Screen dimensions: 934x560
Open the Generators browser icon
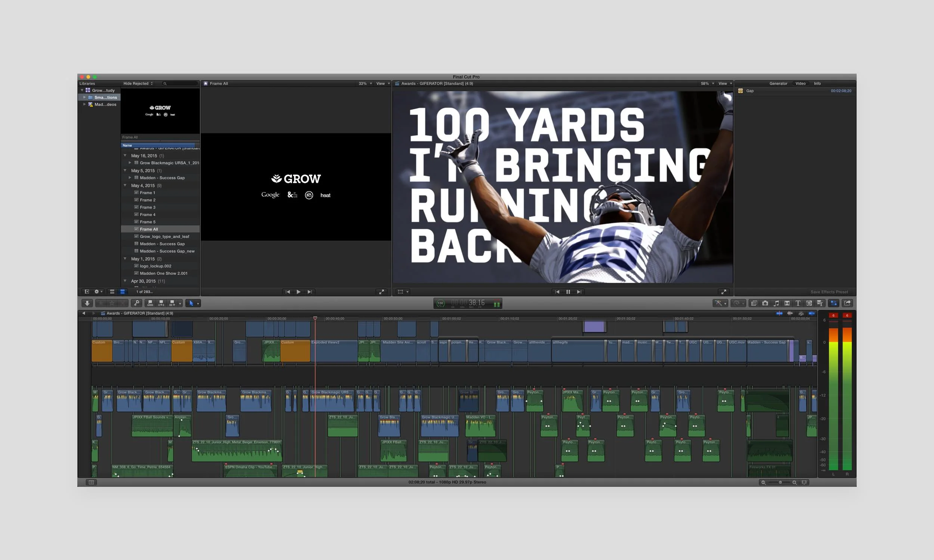809,303
